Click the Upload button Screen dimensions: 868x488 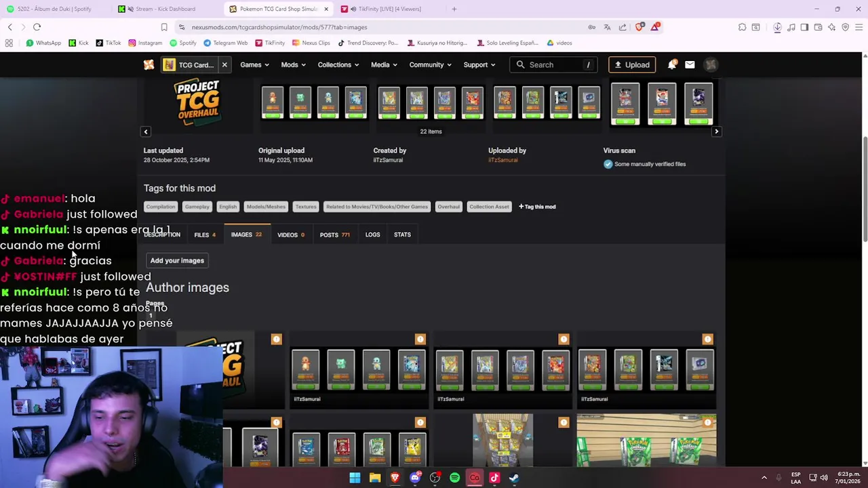632,64
